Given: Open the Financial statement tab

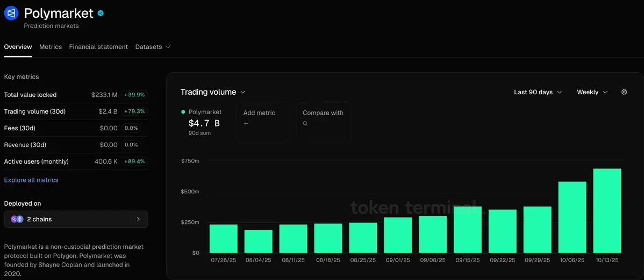Looking at the screenshot, I should pyautogui.click(x=98, y=47).
